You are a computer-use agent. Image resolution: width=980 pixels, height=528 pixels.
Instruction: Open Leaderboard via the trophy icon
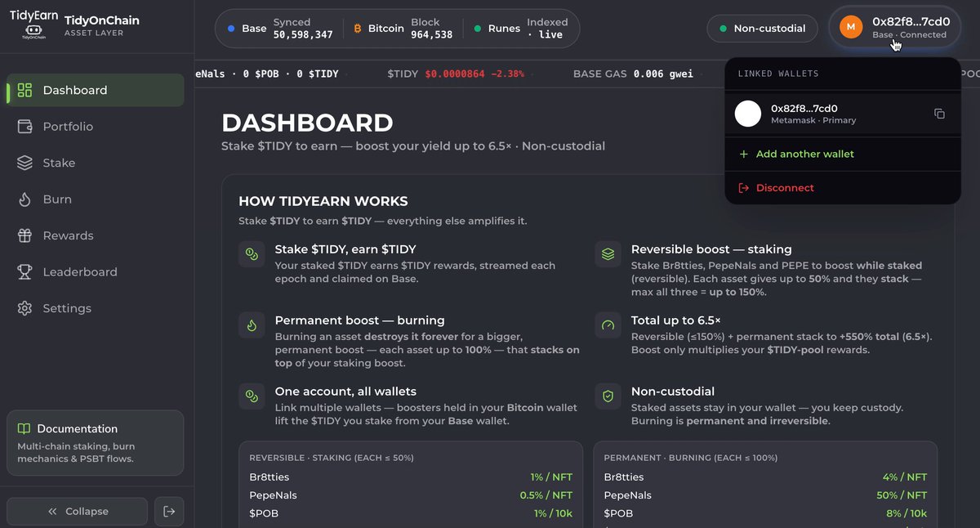[25, 272]
